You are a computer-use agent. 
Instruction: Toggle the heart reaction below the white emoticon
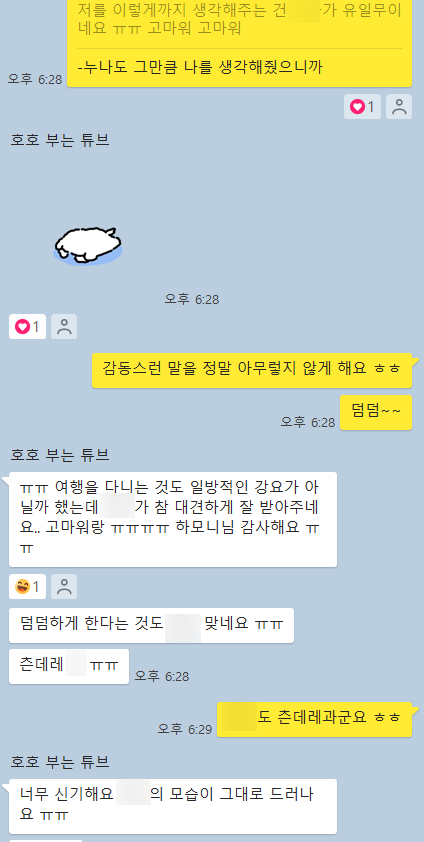tap(27, 326)
